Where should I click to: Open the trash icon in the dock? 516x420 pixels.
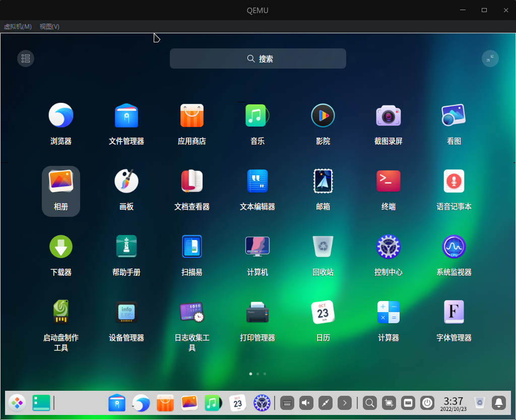(x=480, y=403)
